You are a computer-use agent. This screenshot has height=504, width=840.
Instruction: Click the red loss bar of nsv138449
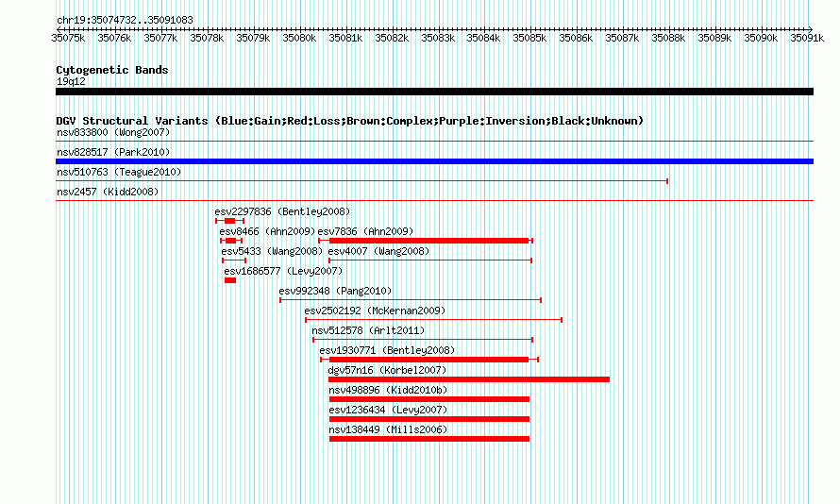pyautogui.click(x=429, y=439)
